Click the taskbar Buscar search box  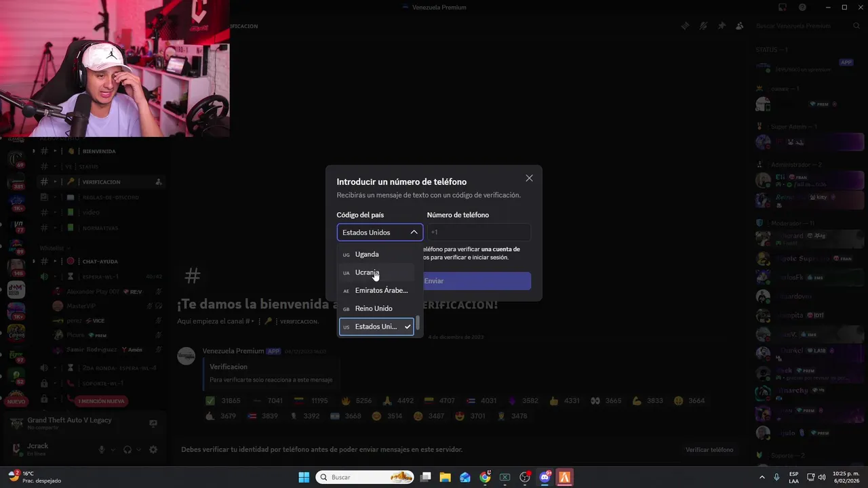366,477
